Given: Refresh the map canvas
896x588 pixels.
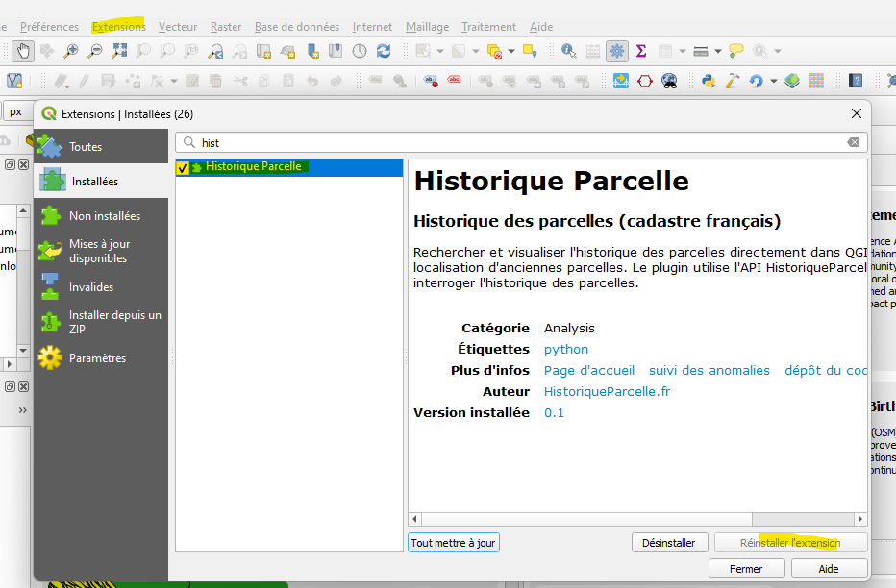Looking at the screenshot, I should pos(384,51).
